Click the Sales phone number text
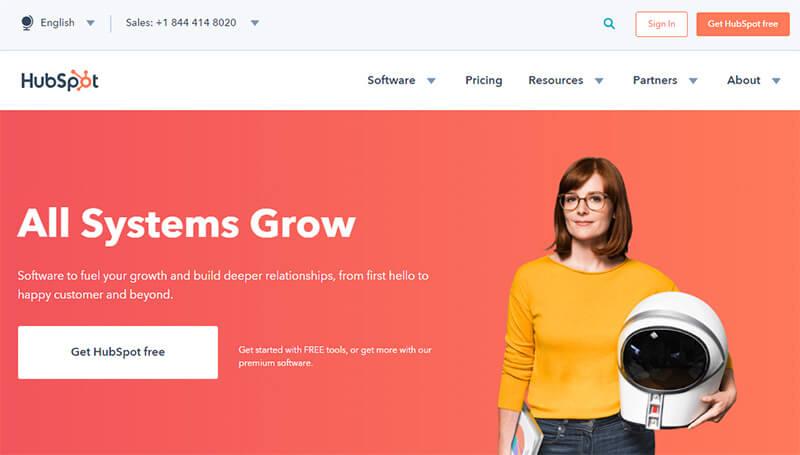The image size is (800, 455). (x=181, y=23)
